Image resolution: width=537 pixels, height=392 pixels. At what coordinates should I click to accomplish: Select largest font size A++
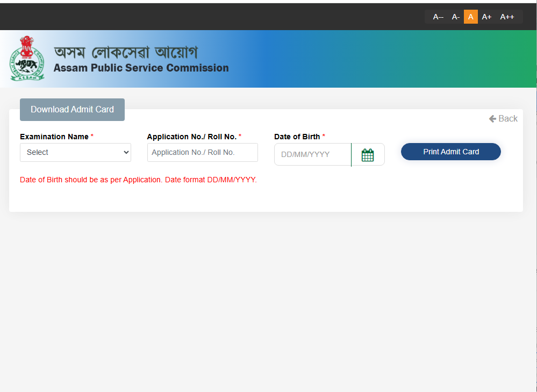tap(507, 17)
